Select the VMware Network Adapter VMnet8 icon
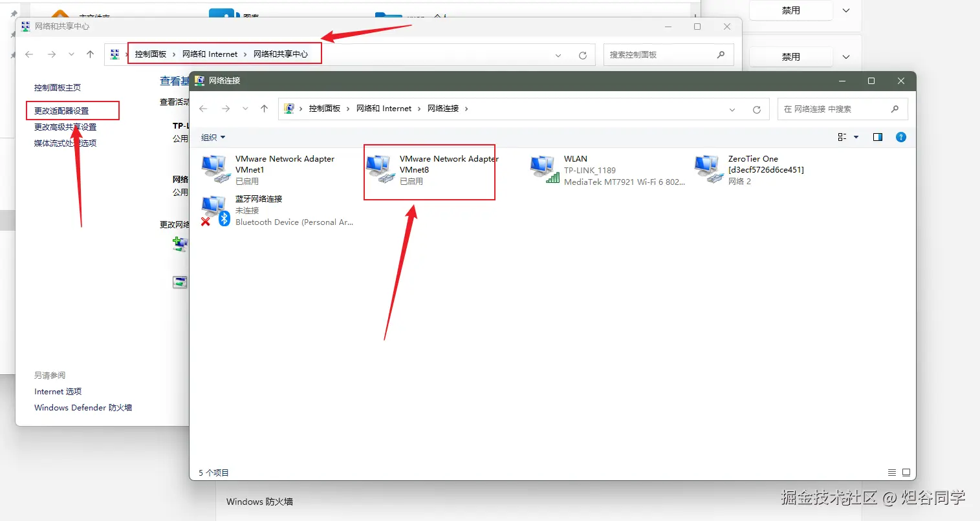The width and height of the screenshot is (980, 521). pos(380,169)
